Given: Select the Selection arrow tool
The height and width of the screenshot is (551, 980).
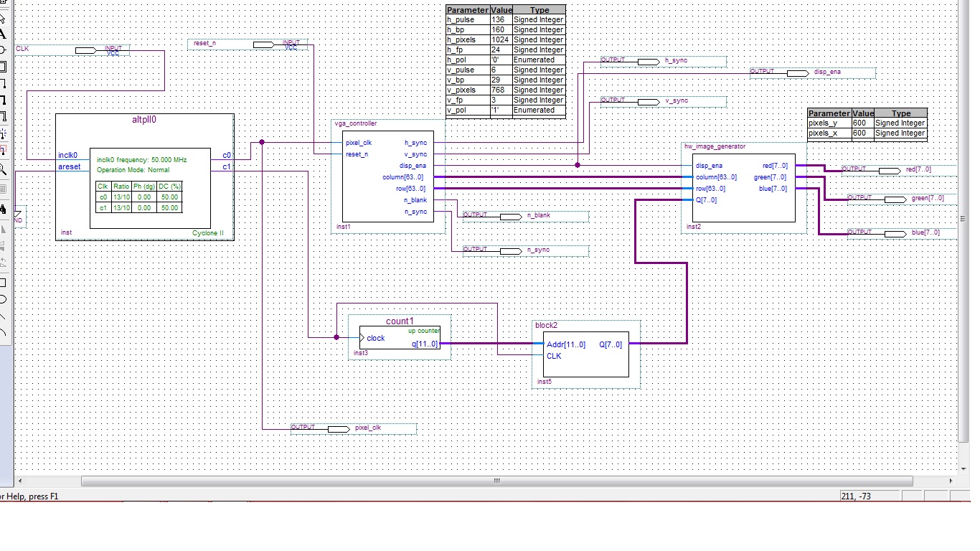Looking at the screenshot, I should [x=3, y=17].
